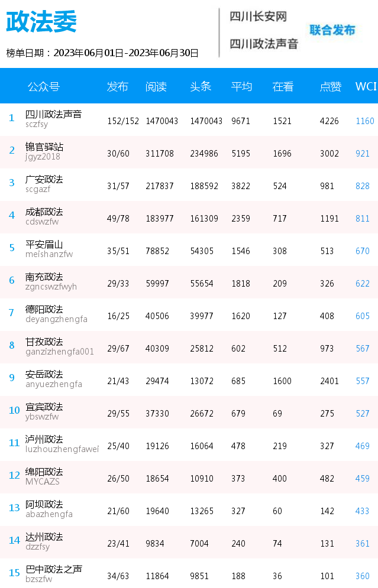Select the WCI column header
378x588 pixels.
click(366, 87)
